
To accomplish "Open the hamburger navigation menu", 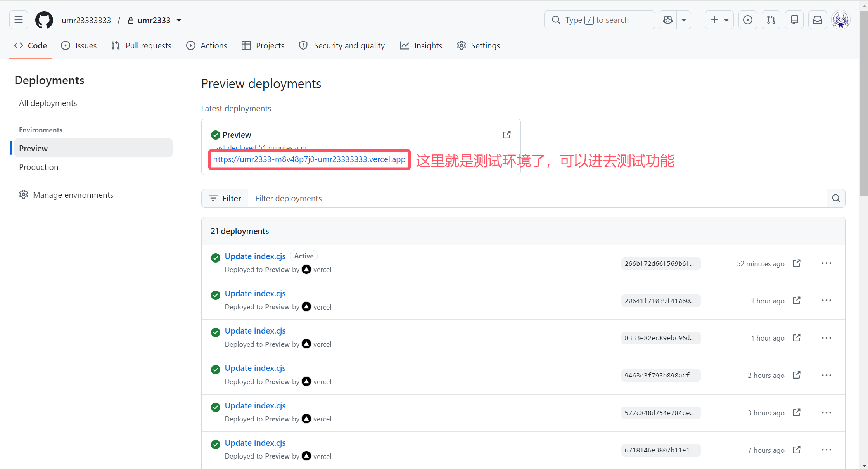I will click(x=19, y=20).
